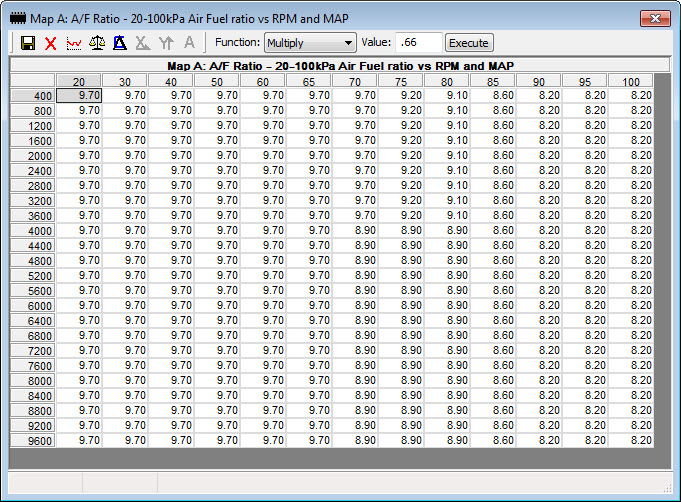This screenshot has height=502, width=681.
Task: Click the Execute button
Action: click(x=469, y=43)
